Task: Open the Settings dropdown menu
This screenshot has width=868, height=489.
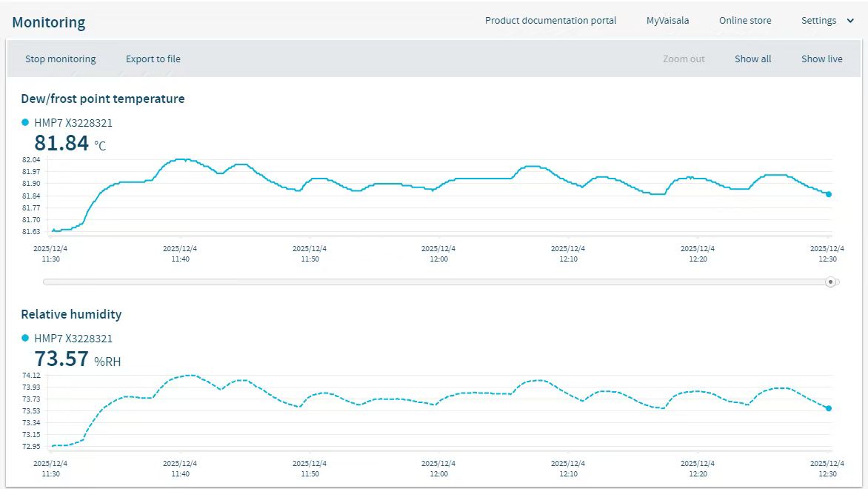Action: (x=819, y=21)
